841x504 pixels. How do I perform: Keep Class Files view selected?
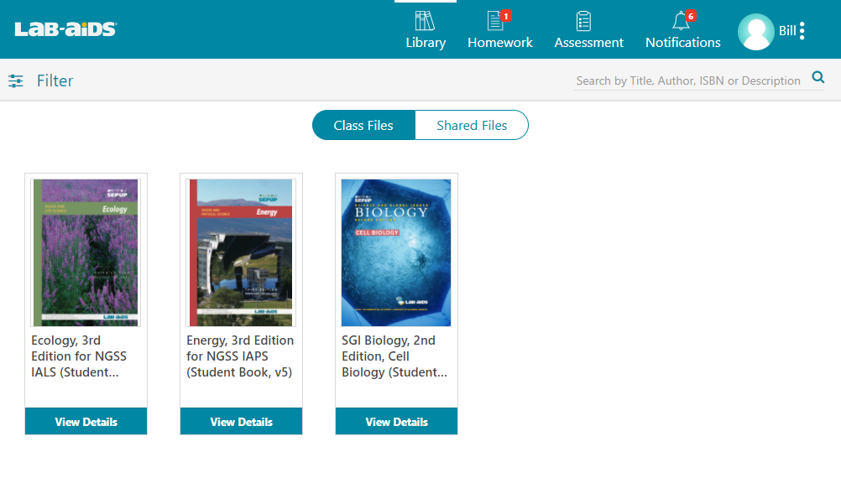[x=363, y=125]
